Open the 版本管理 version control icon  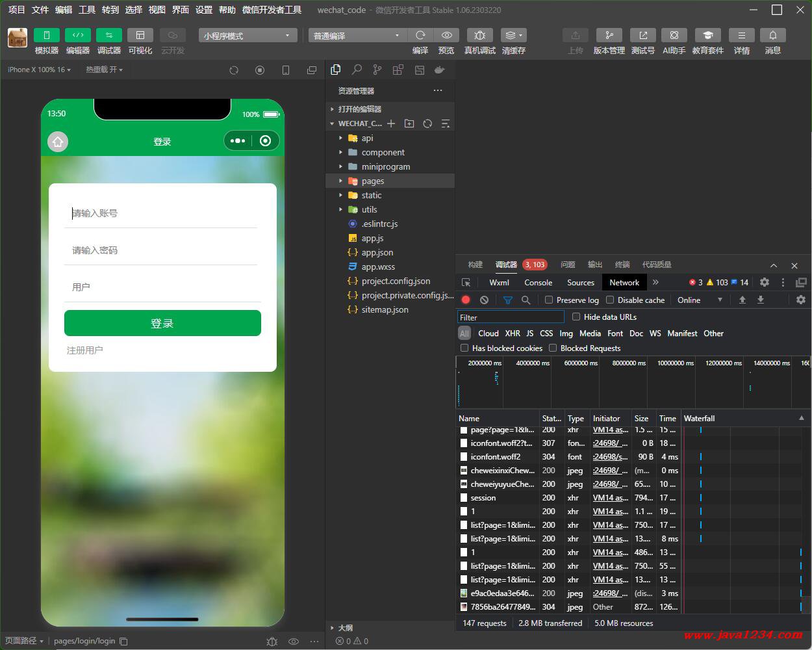click(609, 35)
